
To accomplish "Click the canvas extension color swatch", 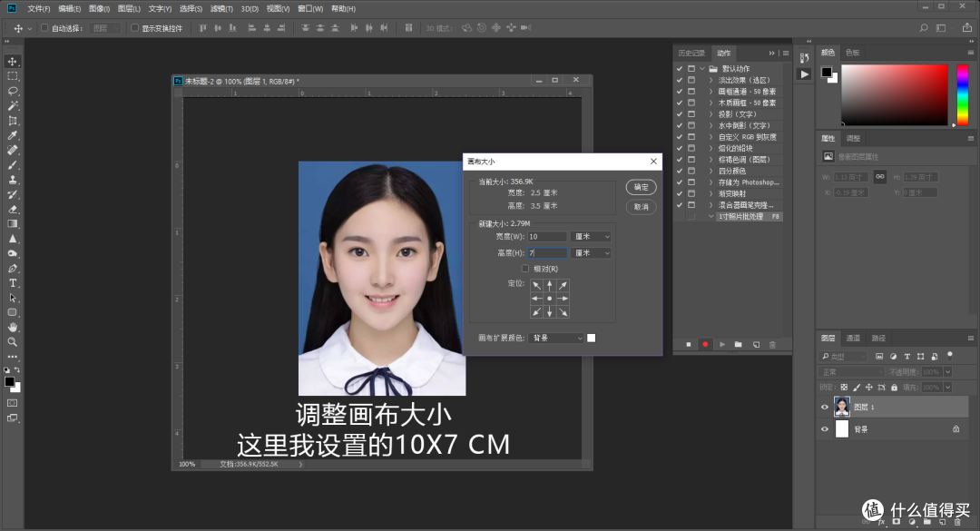I will click(591, 337).
